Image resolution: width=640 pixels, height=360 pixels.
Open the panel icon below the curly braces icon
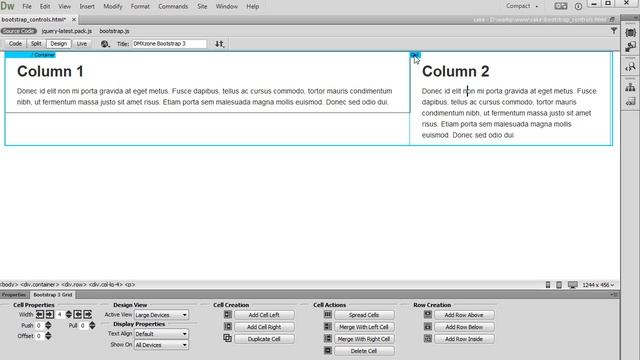pyautogui.click(x=630, y=47)
